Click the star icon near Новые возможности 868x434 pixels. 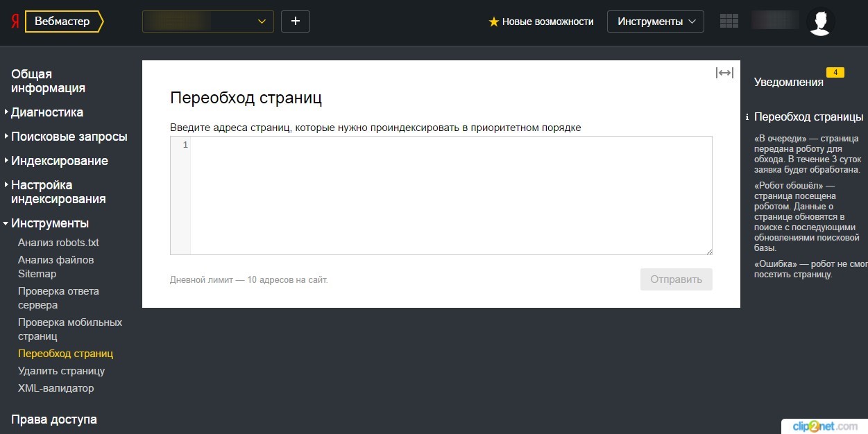pos(494,22)
